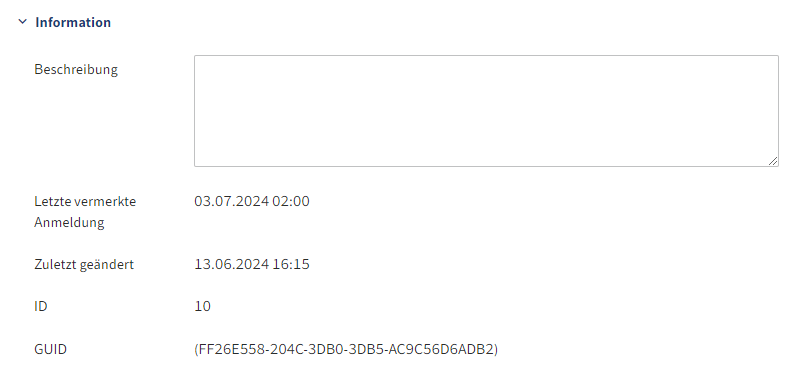Click the word Anmeldung in label
This screenshot has height=380, width=798.
(x=69, y=223)
